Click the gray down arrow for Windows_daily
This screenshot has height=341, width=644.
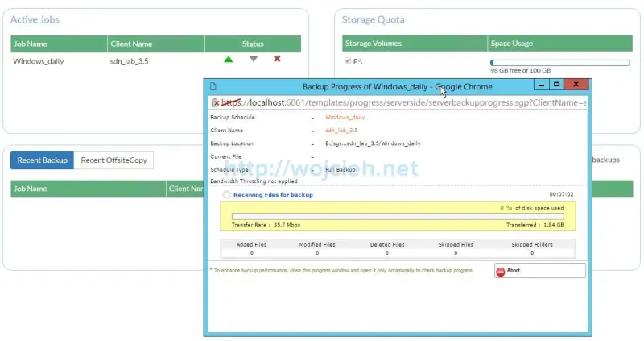(x=254, y=59)
